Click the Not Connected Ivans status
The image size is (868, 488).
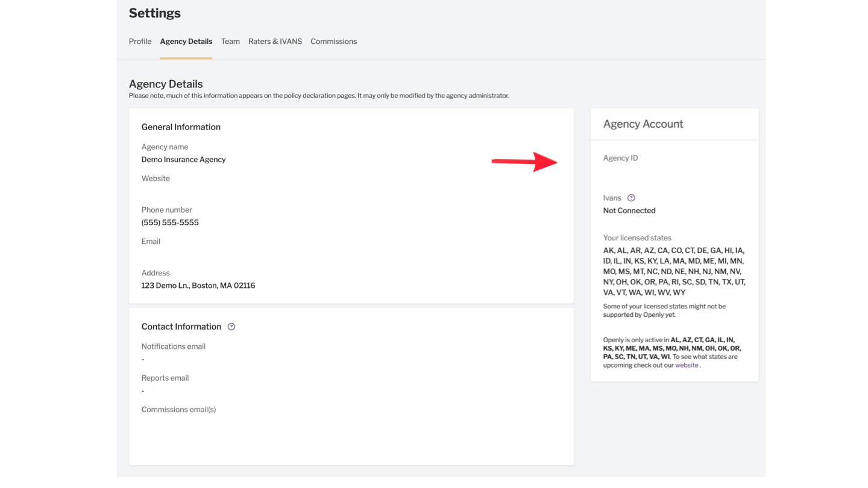629,210
